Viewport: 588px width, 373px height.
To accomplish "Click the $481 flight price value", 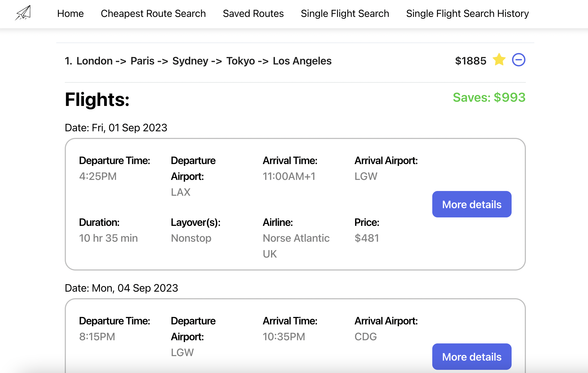I will 367,238.
